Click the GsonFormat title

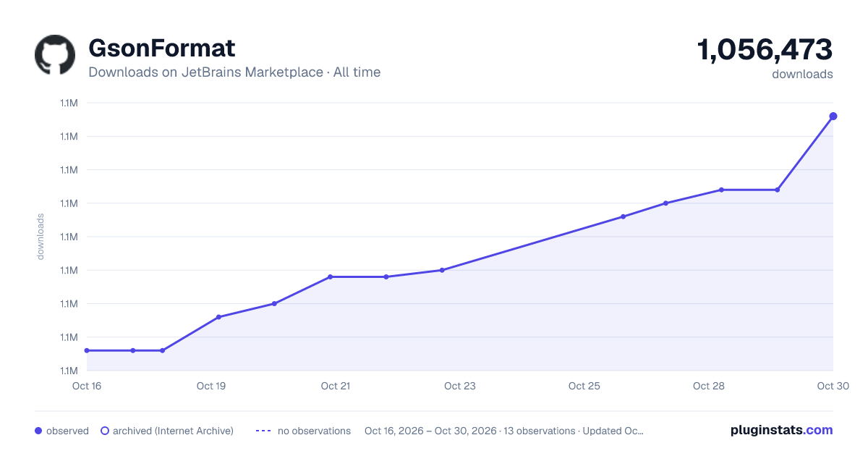tap(161, 48)
